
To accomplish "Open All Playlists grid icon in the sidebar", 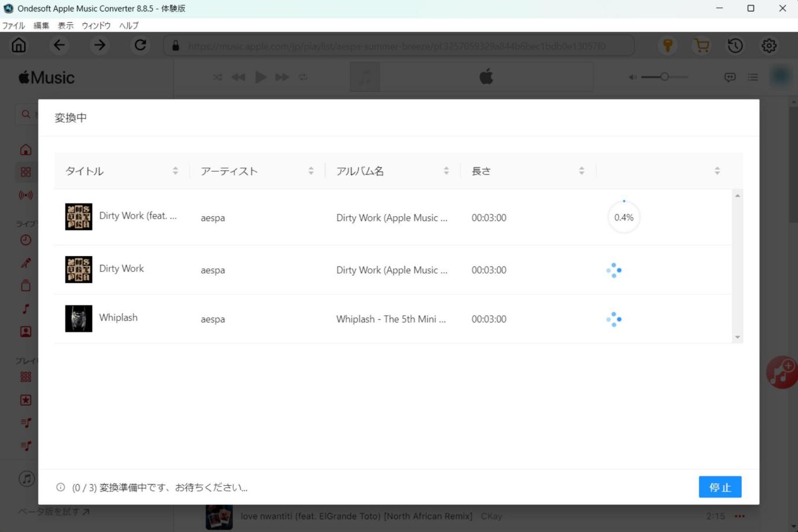I will (25, 377).
